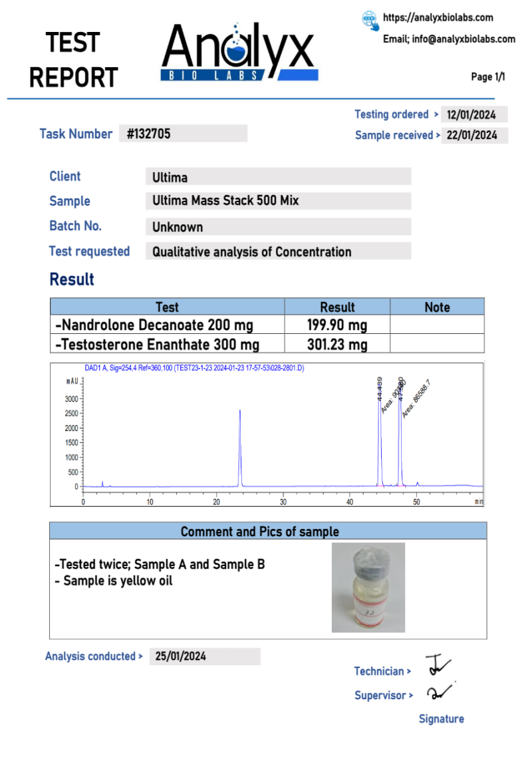Click the Nandrolone Decanoate result 199.90 mg
The image size is (532, 765).
[x=337, y=325]
